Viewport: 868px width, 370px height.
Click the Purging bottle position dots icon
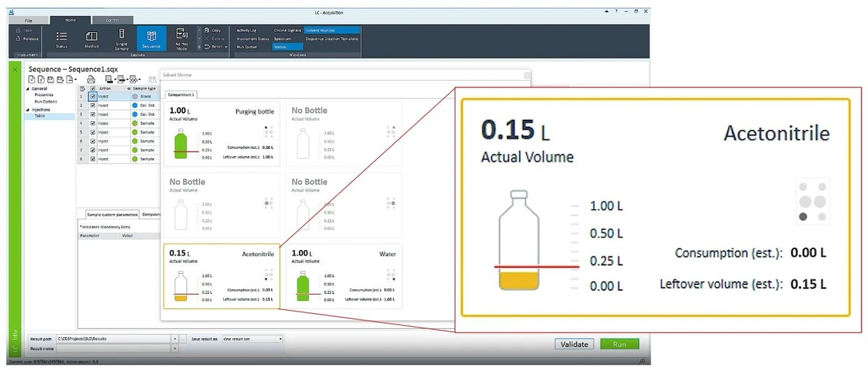point(269,132)
